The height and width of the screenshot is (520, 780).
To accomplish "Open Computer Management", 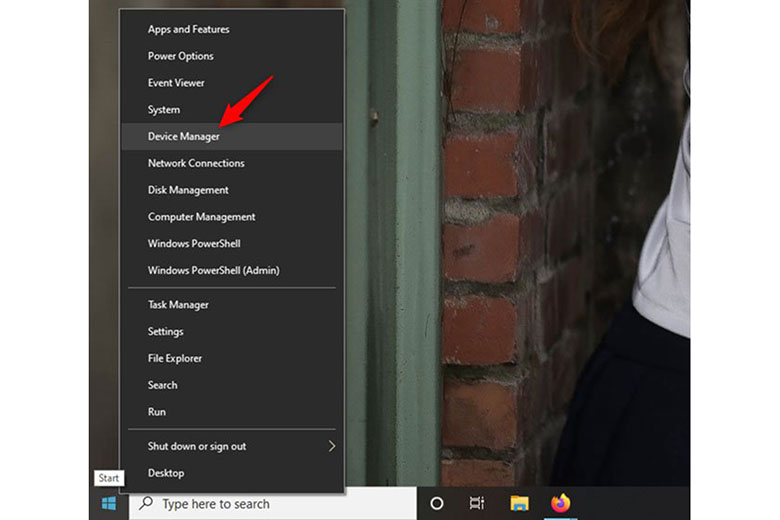I will tap(201, 217).
